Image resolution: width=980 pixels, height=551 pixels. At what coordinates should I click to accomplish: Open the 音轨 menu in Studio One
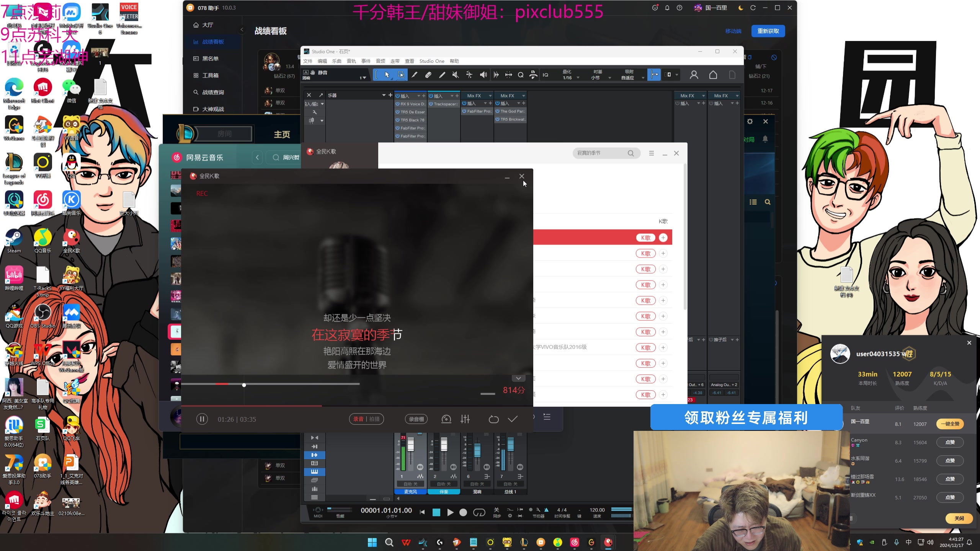point(351,61)
